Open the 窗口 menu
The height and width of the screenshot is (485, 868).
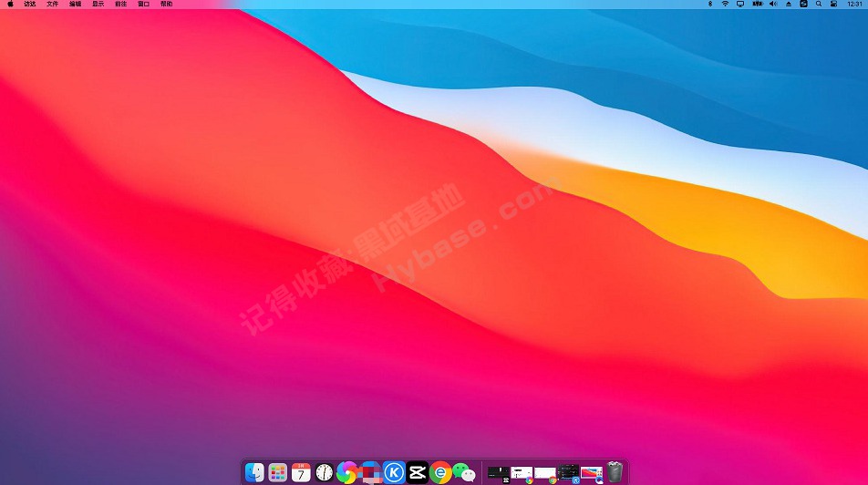[x=143, y=4]
